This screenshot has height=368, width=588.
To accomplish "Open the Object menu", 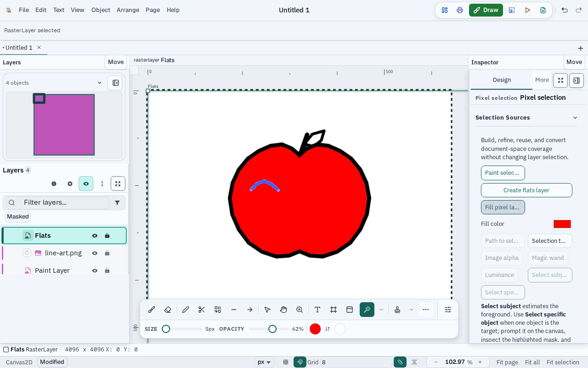I will [x=101, y=10].
